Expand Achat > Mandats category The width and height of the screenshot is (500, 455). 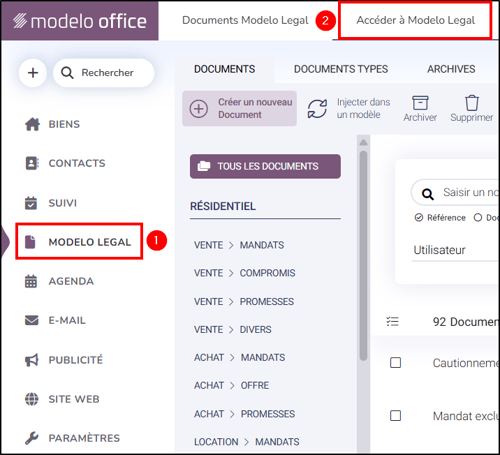(x=240, y=357)
